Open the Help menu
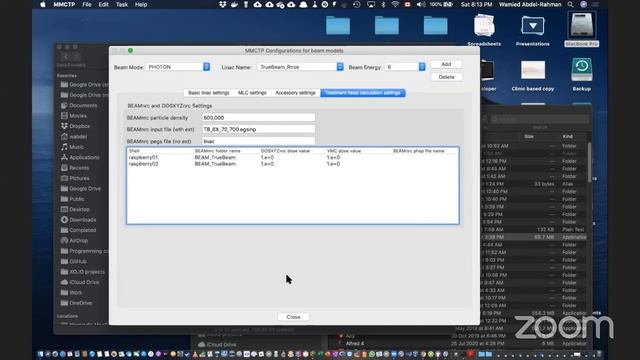This screenshot has width=640, height=360. pos(141,4)
